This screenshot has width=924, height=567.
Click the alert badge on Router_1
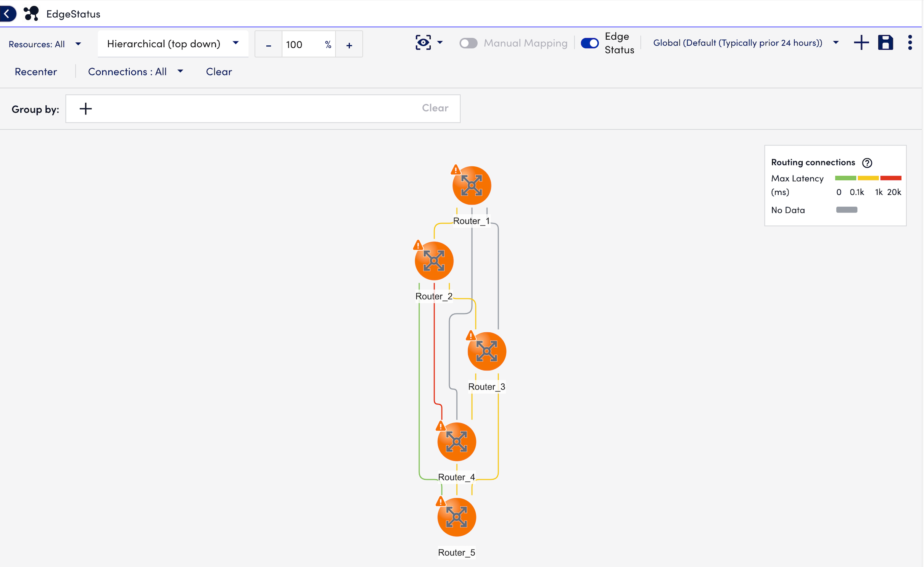(x=456, y=169)
